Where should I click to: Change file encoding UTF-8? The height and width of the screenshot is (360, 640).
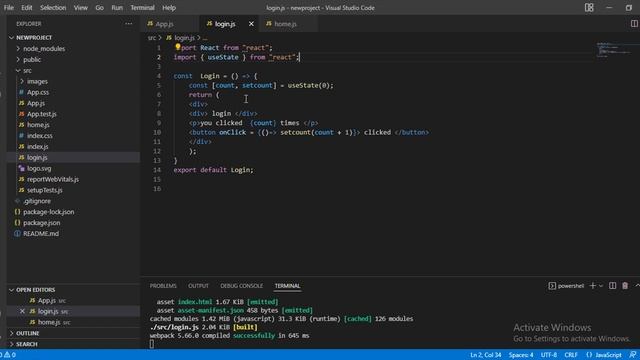tap(549, 355)
